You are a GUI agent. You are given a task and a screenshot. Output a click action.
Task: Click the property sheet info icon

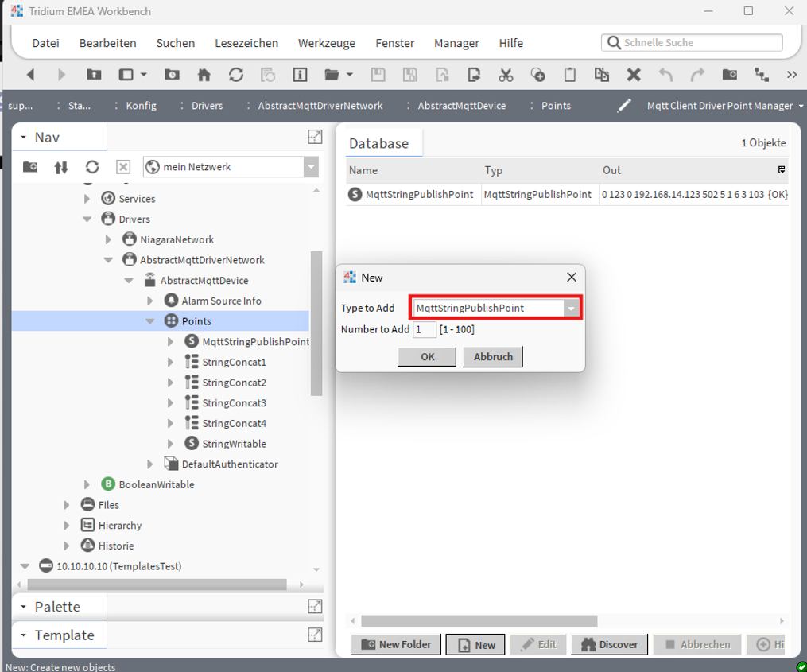[300, 75]
